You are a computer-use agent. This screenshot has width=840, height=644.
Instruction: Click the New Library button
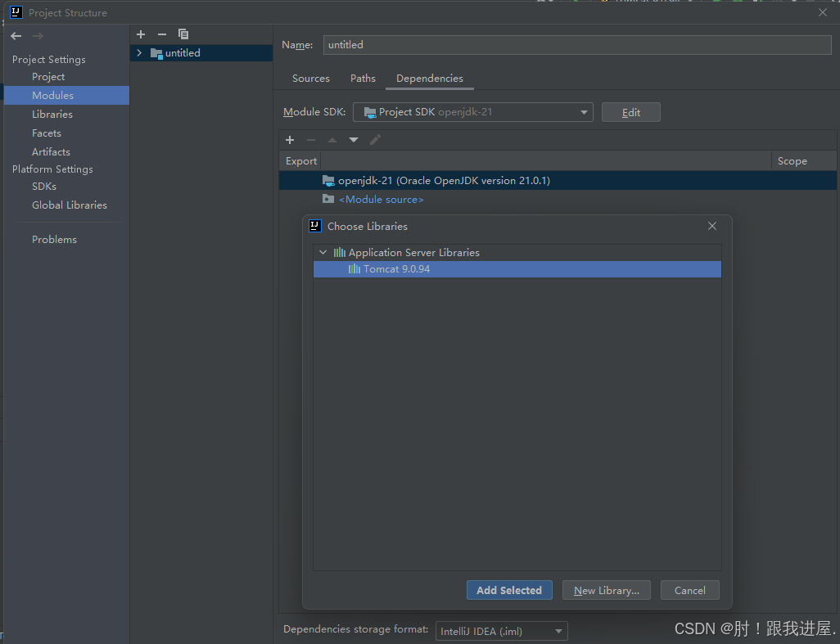pos(606,590)
